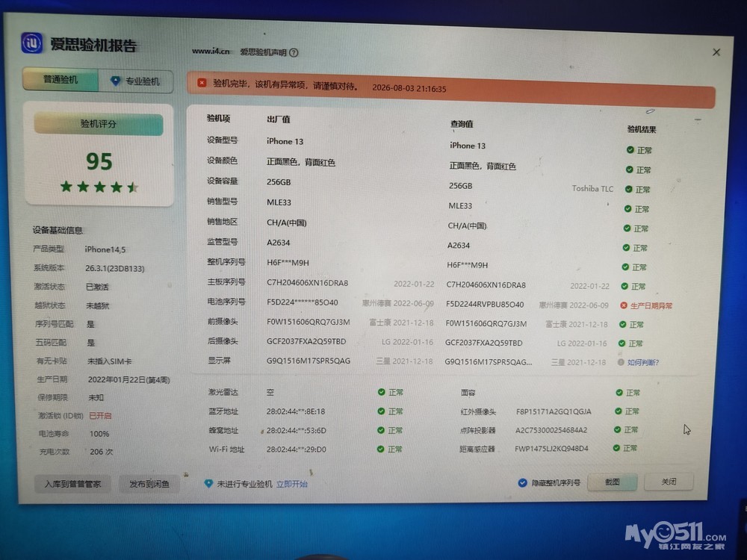Click green check icon in 激光雷达 row
Screen dimensions: 747x560
tap(381, 392)
